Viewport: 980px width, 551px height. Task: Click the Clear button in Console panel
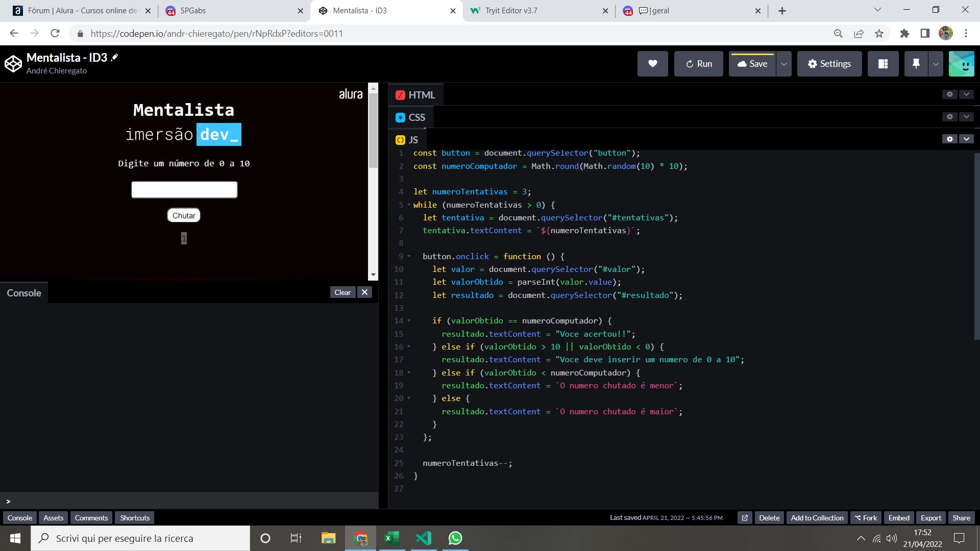pos(340,292)
